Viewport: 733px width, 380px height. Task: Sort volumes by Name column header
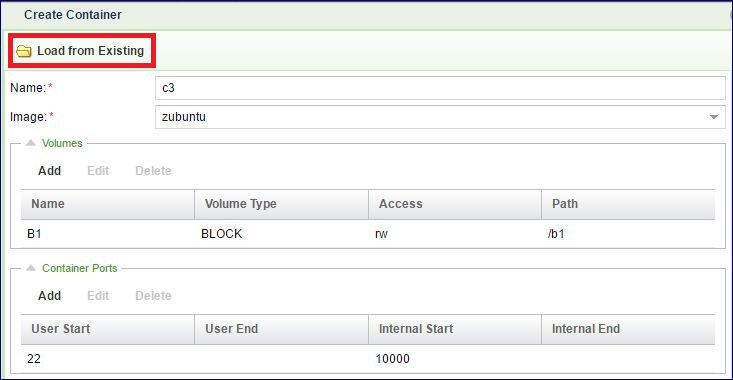pos(108,204)
